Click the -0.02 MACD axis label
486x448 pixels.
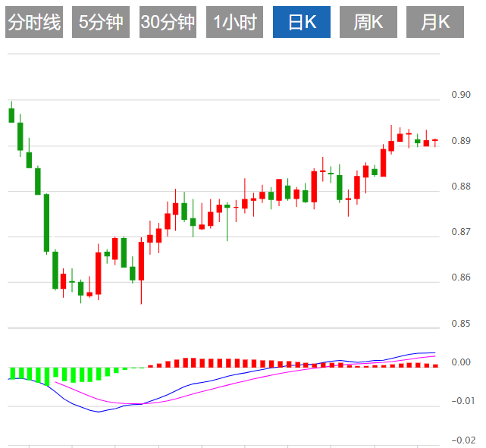point(463,440)
